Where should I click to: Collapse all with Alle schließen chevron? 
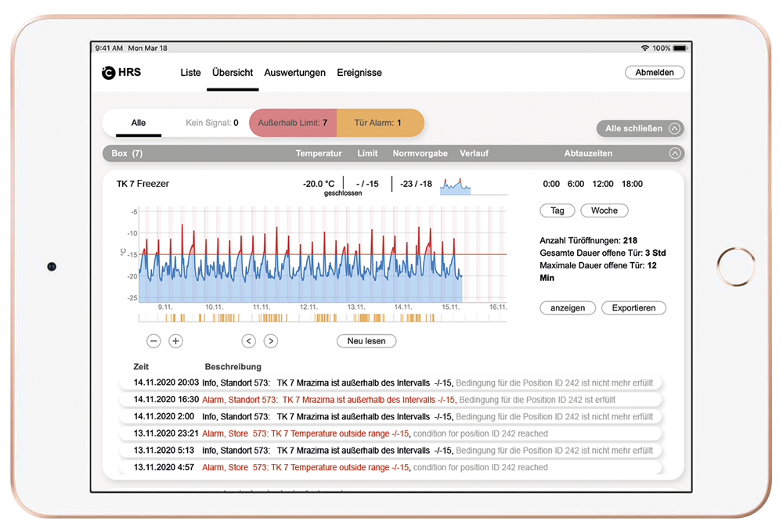674,128
